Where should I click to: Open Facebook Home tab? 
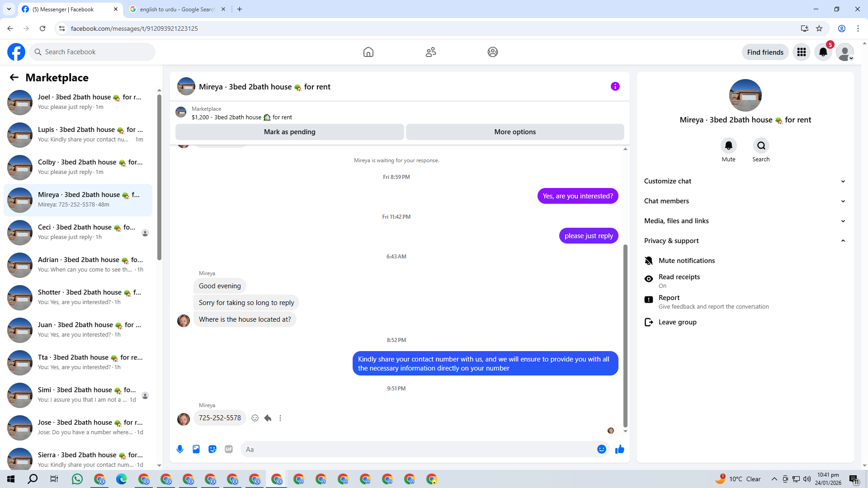pyautogui.click(x=368, y=52)
